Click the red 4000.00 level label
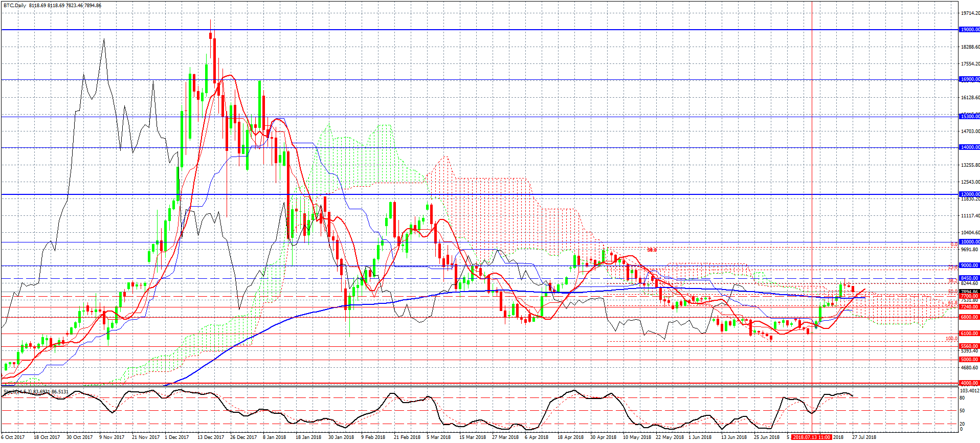 (969, 383)
